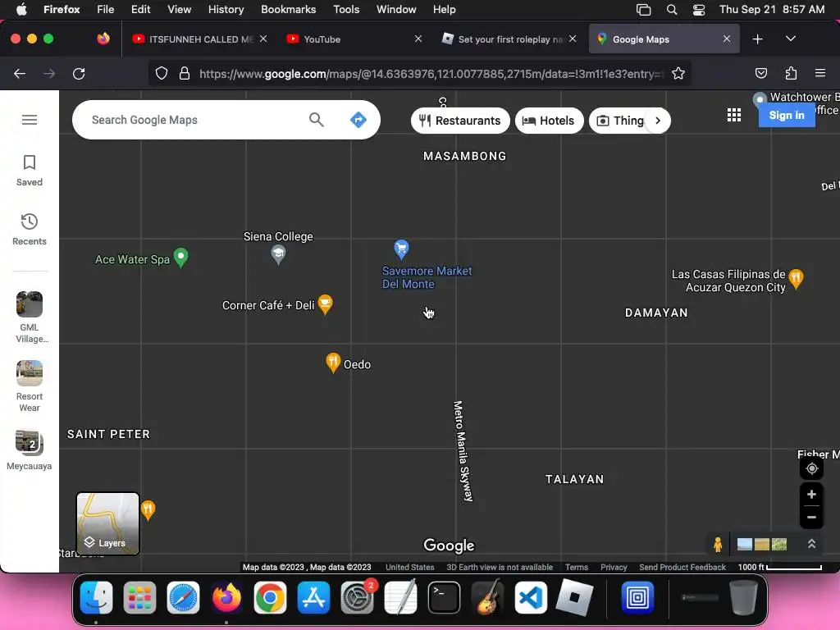The height and width of the screenshot is (630, 840).
Task: Open Firefox Pocket save icon
Action: [761, 73]
